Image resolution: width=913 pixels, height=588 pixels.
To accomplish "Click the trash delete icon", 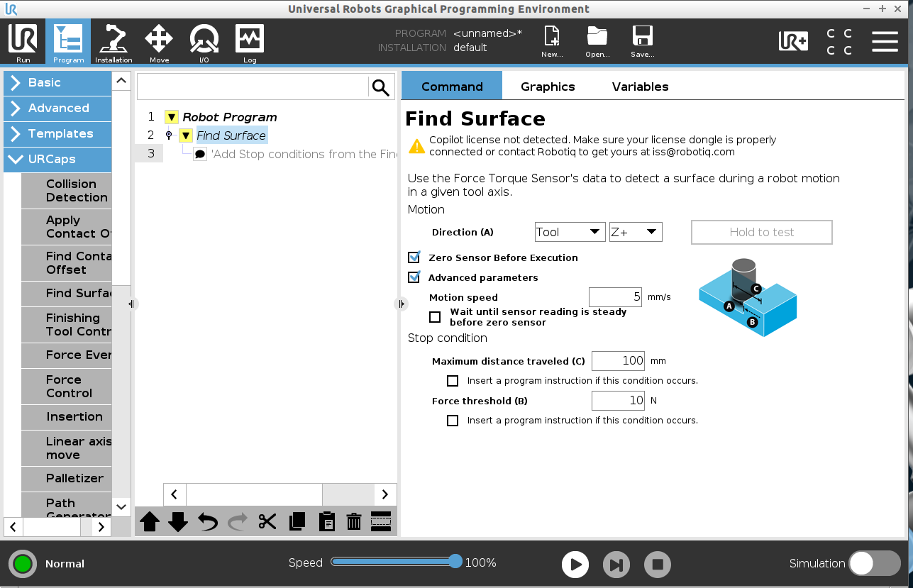I will click(x=354, y=522).
